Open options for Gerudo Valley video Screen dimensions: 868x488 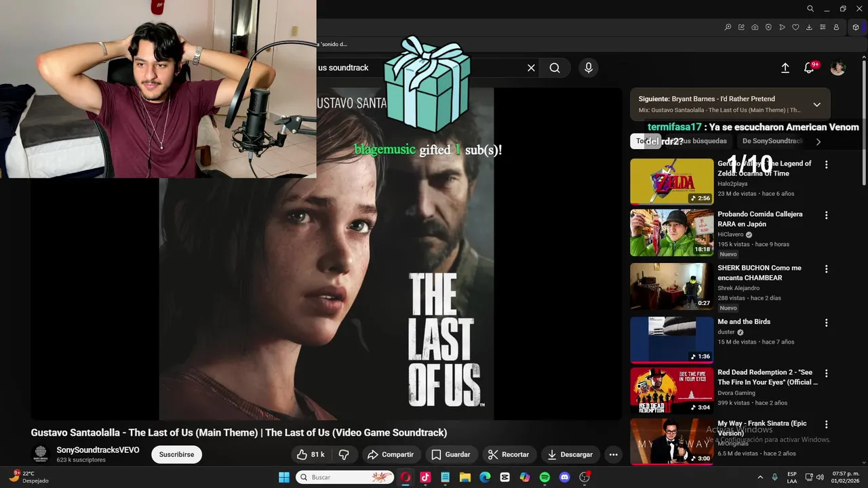point(826,165)
